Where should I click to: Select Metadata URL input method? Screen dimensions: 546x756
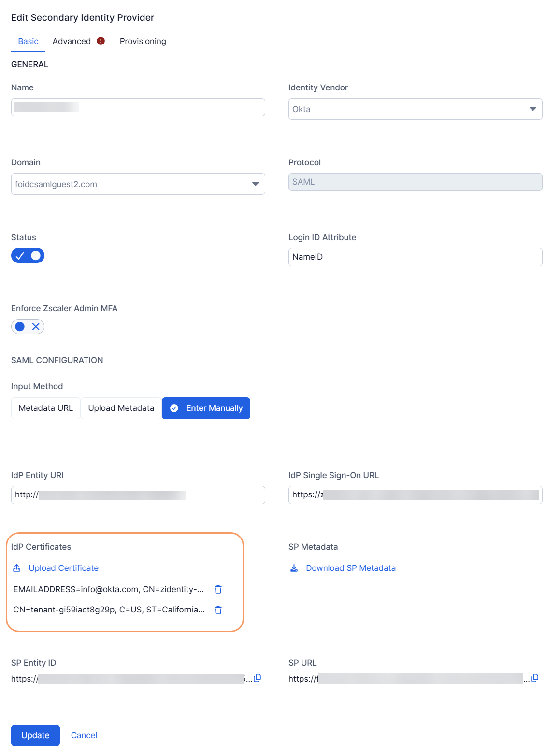pos(46,408)
